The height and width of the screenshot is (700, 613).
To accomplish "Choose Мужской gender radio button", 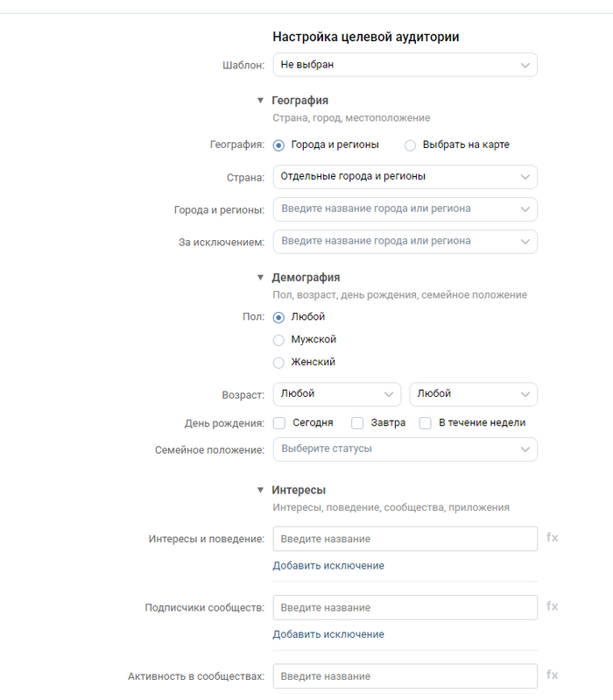I will click(279, 340).
